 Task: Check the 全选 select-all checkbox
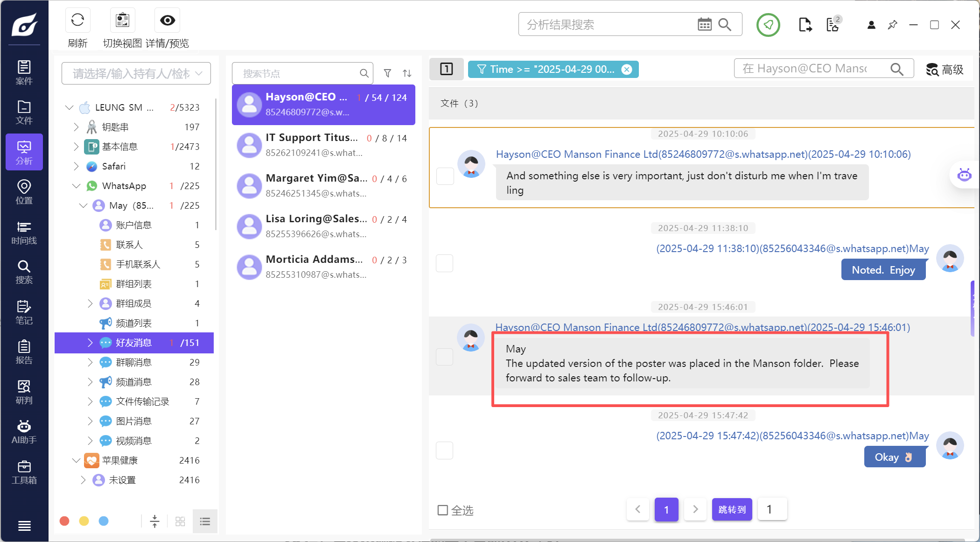pos(442,510)
